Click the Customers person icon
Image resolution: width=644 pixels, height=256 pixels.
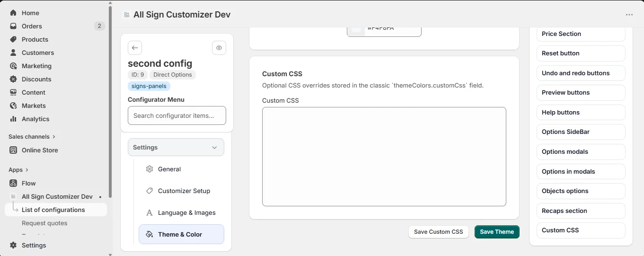(x=13, y=53)
